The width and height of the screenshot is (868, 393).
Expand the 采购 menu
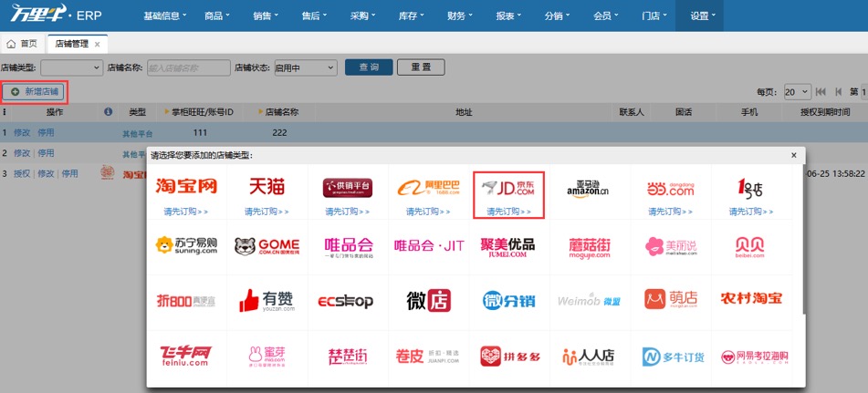(x=363, y=16)
